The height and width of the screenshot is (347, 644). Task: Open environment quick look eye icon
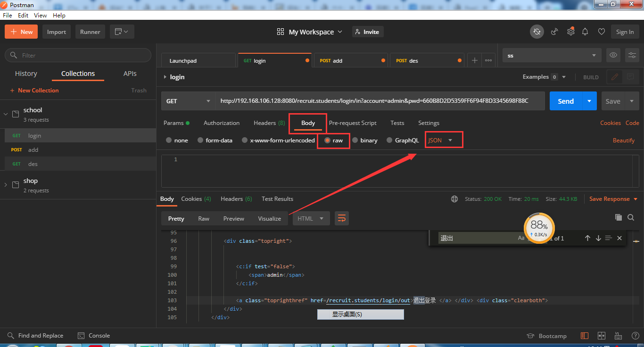[x=613, y=55]
